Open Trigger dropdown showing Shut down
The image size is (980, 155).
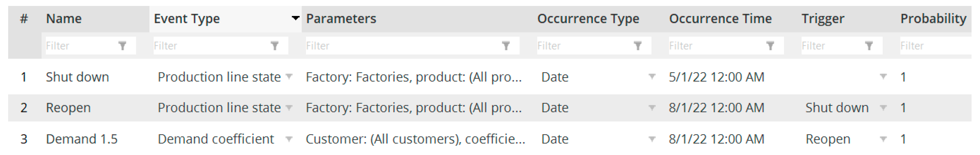point(883,108)
